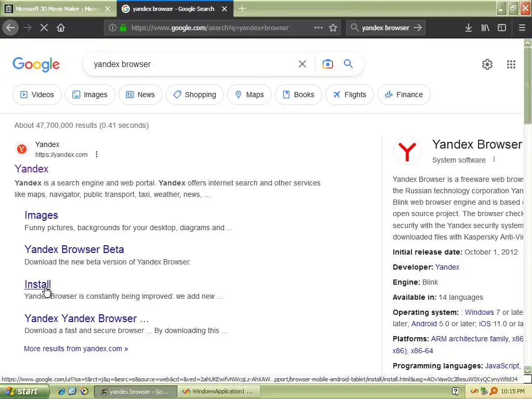This screenshot has height=399, width=532.
Task: Click the Firefox toolbar search box
Action: click(x=385, y=28)
